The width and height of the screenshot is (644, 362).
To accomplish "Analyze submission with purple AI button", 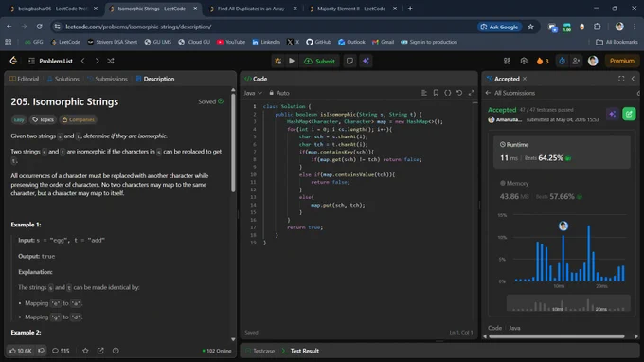I will [612, 114].
